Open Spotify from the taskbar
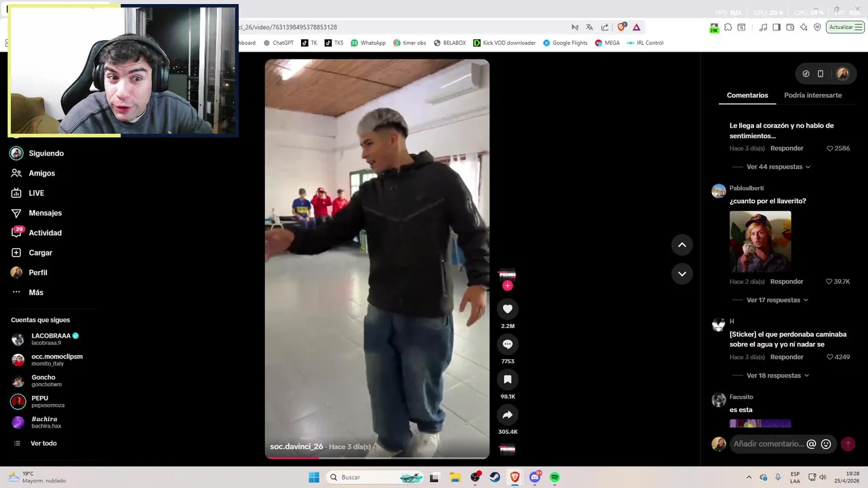The width and height of the screenshot is (868, 488). point(555,477)
